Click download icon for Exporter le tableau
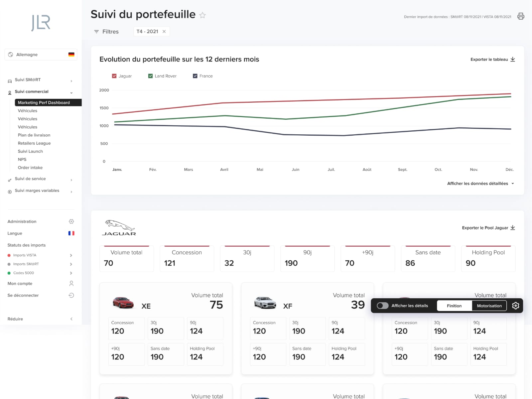This screenshot has width=532, height=399. (x=513, y=59)
